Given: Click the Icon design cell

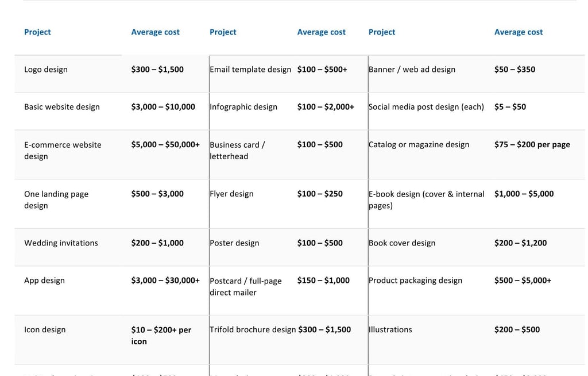Looking at the screenshot, I should point(45,330).
